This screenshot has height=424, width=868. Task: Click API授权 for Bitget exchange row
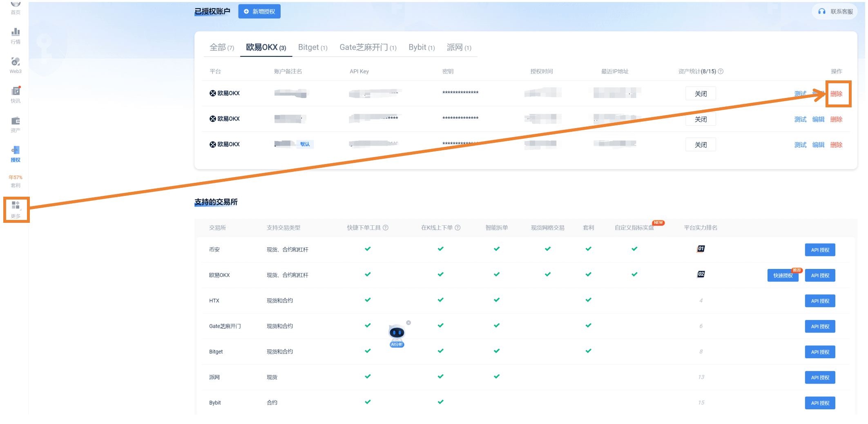click(x=820, y=352)
